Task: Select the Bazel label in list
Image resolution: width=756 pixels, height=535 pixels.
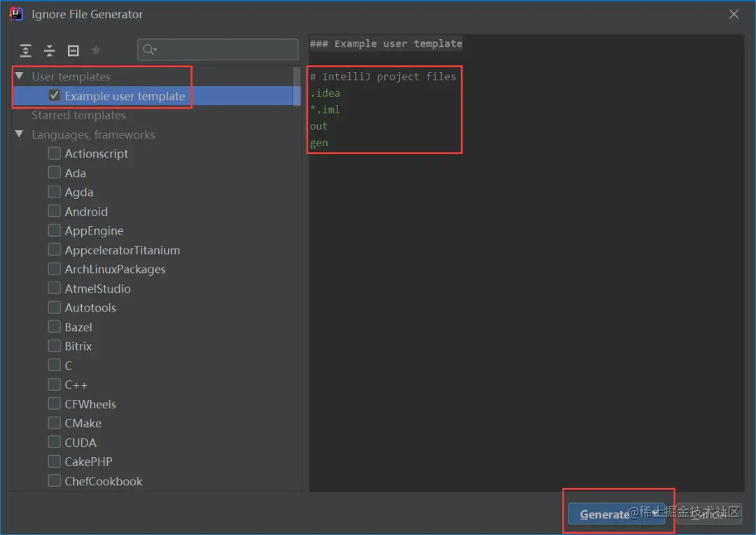Action: (x=78, y=327)
